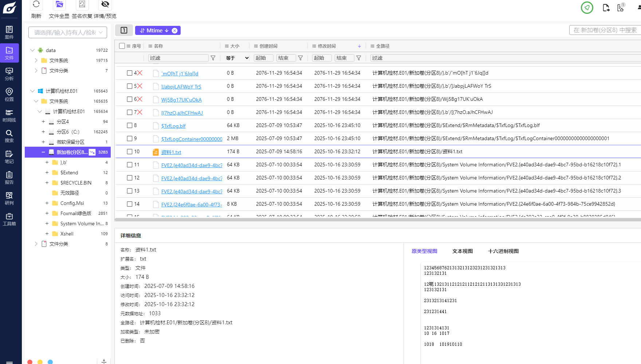Switch to 十六进制视图 tab
The height and width of the screenshot is (364, 641).
[503, 251]
